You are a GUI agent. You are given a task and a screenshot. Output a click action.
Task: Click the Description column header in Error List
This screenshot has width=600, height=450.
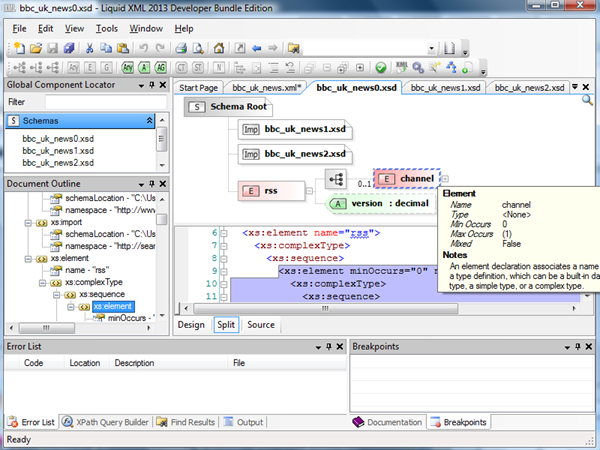134,363
